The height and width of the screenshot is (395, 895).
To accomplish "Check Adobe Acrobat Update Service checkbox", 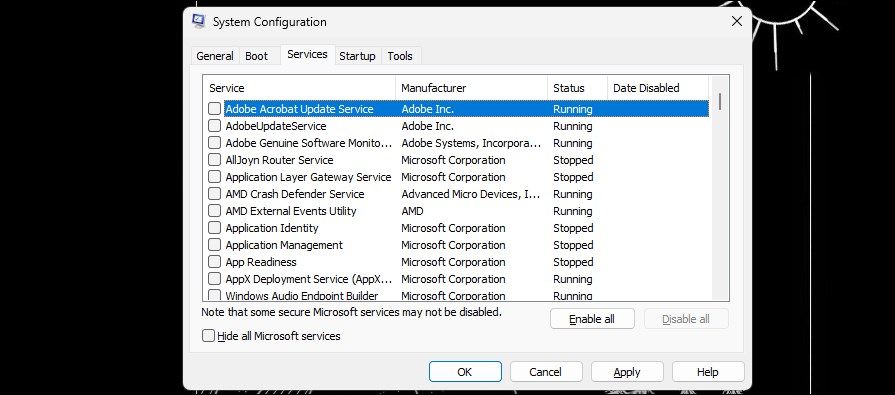I will [215, 108].
